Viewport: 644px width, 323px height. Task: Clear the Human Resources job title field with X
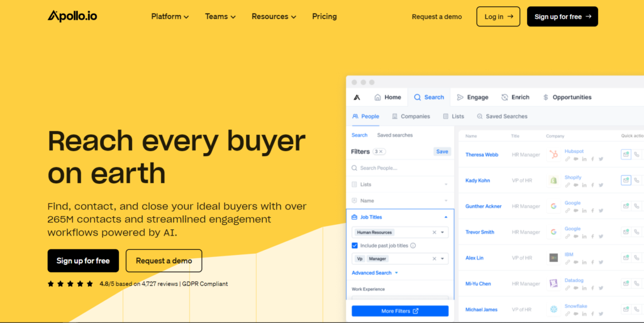(x=434, y=232)
